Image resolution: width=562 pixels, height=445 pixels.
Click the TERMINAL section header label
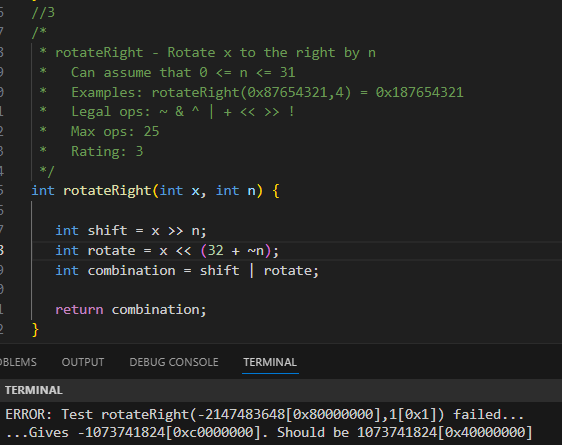[x=34, y=390]
